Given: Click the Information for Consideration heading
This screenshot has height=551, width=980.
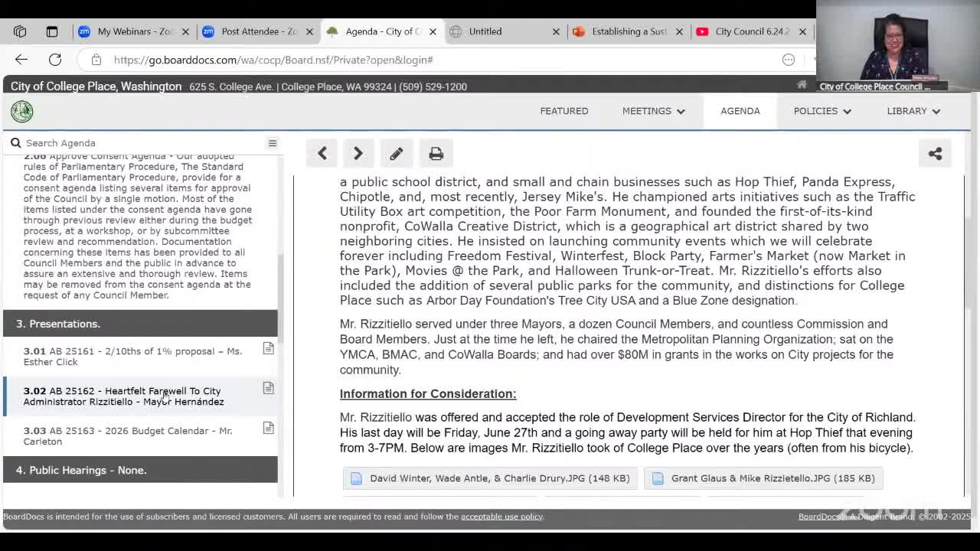Looking at the screenshot, I should point(428,394).
